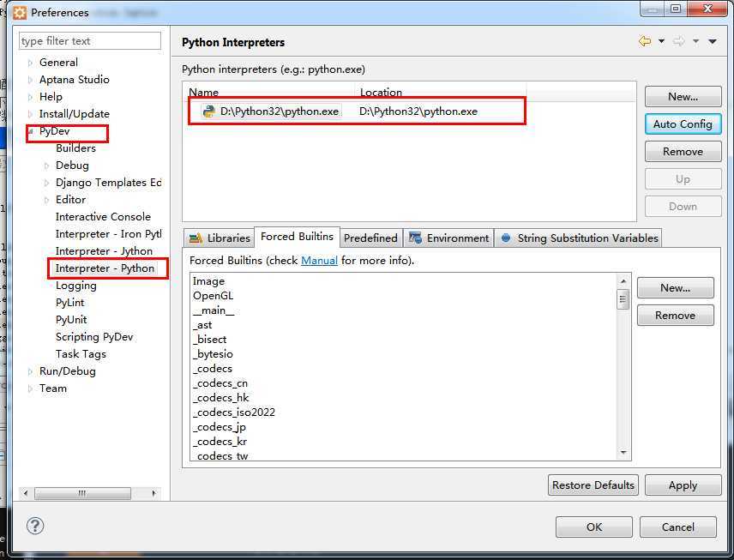Click the builtins list scroll-up arrow
The width and height of the screenshot is (734, 560).
pyautogui.click(x=623, y=281)
